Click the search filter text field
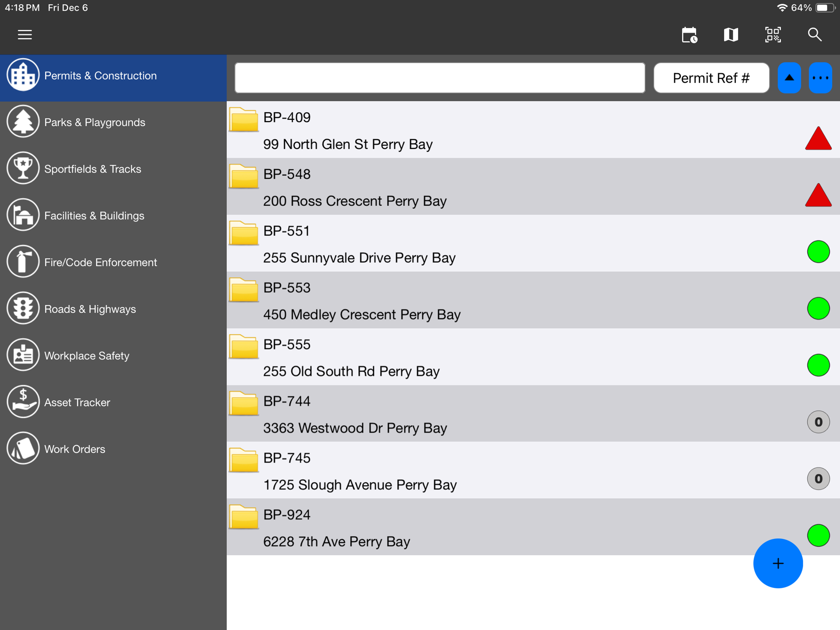Screen dimensions: 840x630 click(440, 78)
